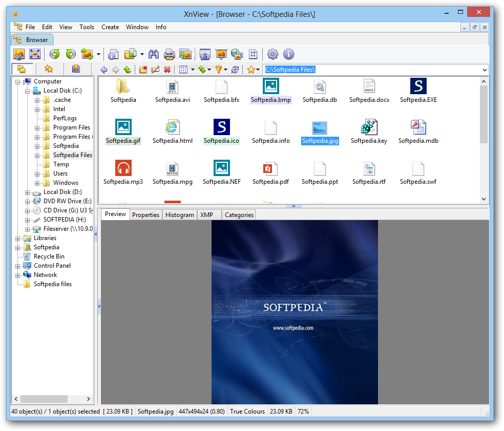This screenshot has width=504, height=431.
Task: Open the Tools menu
Action: coord(87,27)
